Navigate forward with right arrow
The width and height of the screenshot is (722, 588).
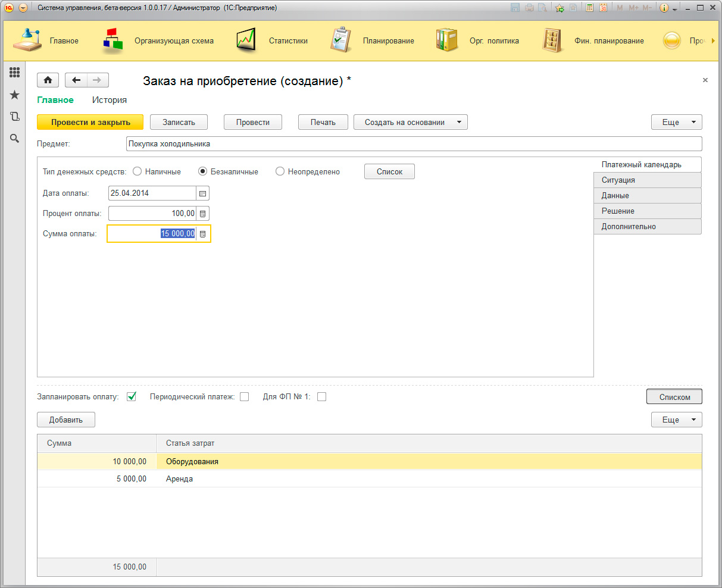pos(98,80)
